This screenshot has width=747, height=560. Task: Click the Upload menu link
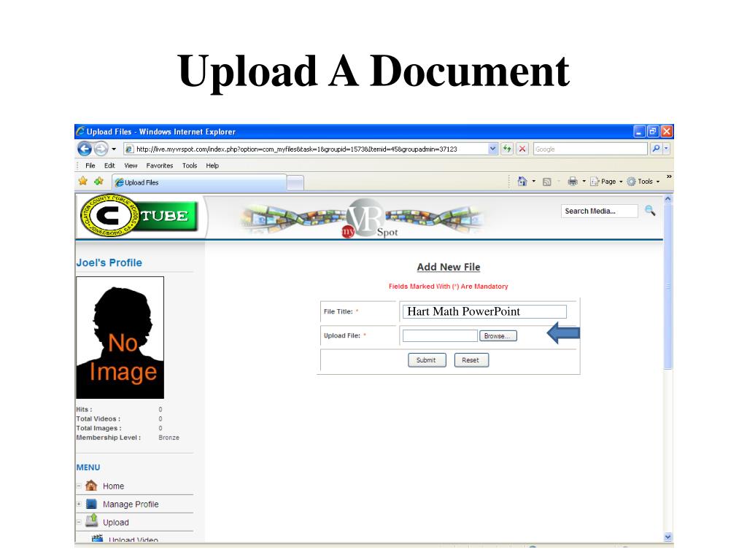tap(116, 522)
